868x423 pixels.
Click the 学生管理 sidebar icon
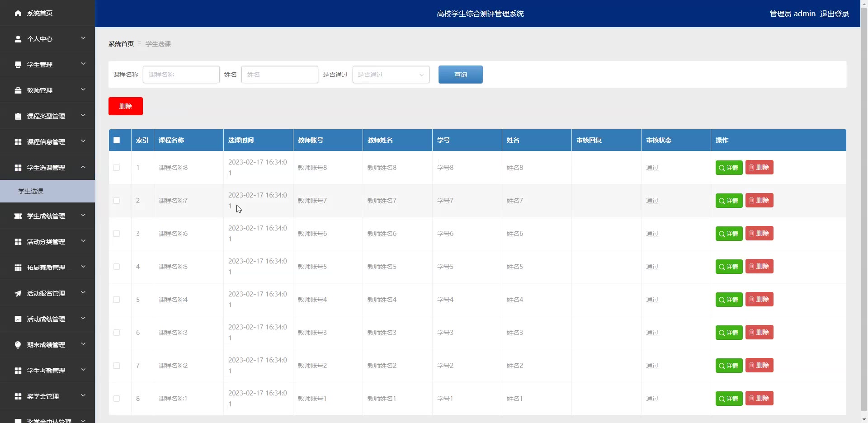click(18, 65)
